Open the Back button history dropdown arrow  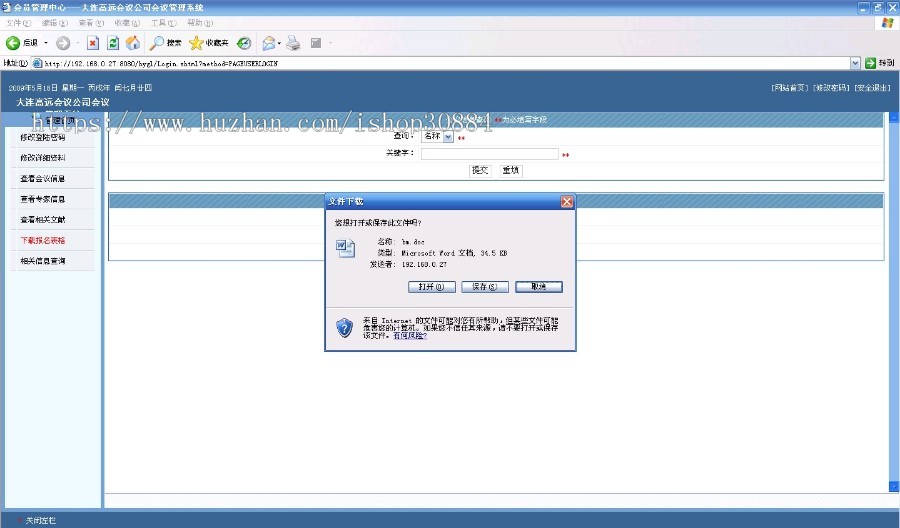pos(46,43)
